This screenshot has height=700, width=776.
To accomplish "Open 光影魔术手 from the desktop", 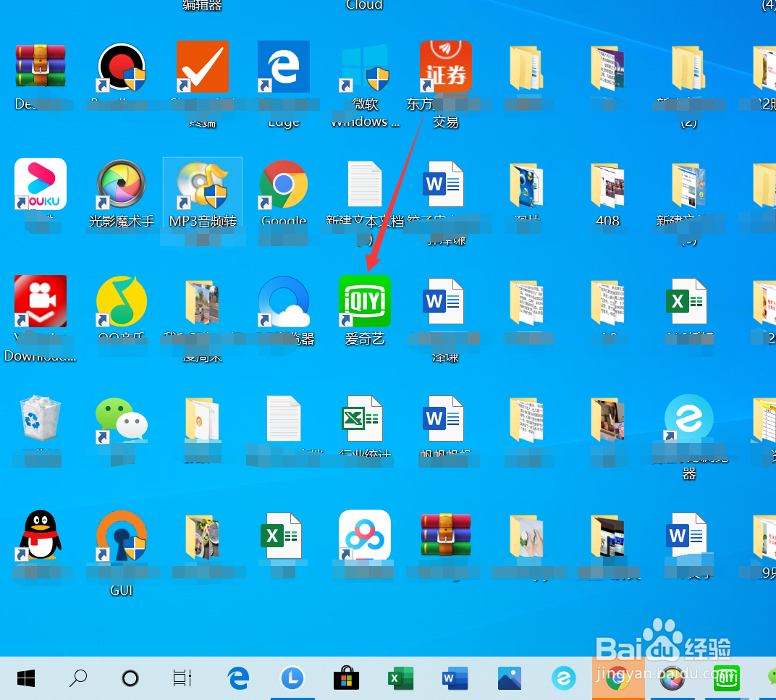I will tap(122, 184).
